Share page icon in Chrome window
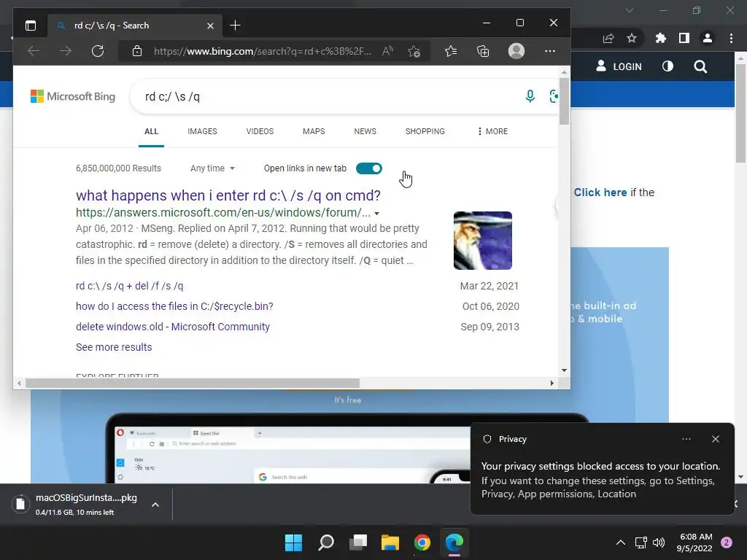 click(608, 39)
